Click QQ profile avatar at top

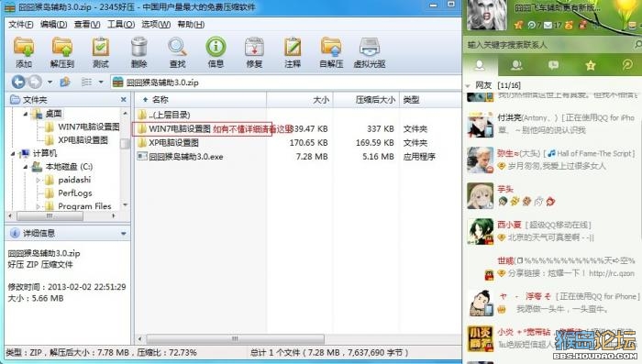(x=486, y=15)
